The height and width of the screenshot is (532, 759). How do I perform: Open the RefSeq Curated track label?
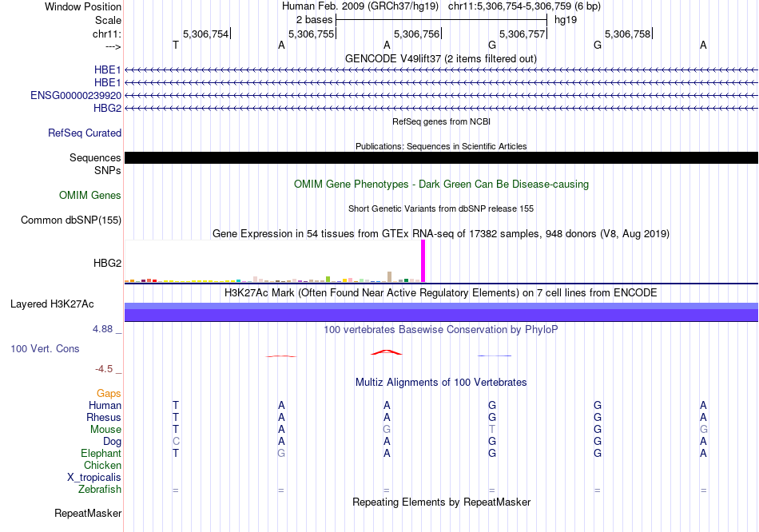tap(85, 133)
